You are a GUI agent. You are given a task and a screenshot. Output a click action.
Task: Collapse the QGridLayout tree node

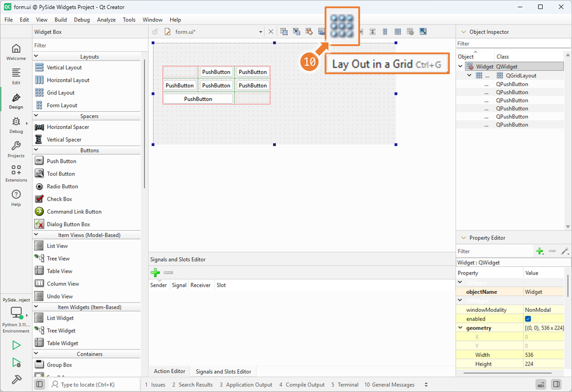pos(469,75)
